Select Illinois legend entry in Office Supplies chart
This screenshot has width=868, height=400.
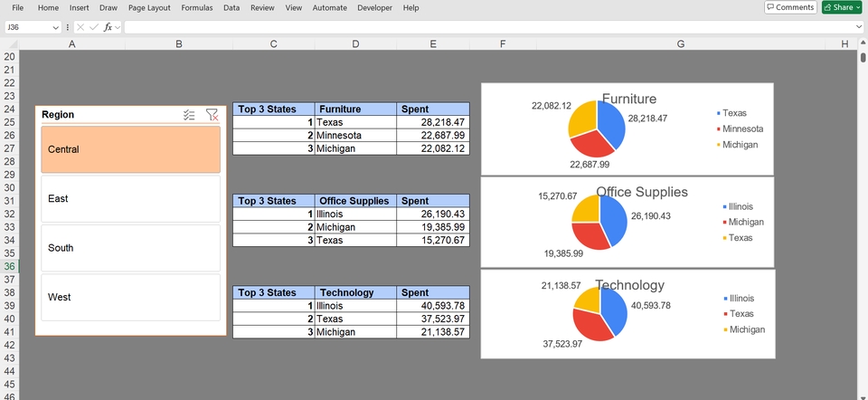coord(738,206)
